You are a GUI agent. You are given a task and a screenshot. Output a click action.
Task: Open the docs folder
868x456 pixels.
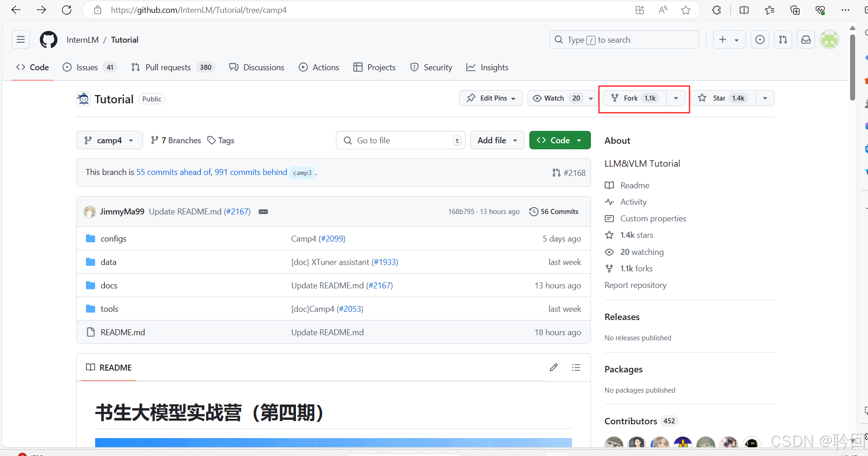click(108, 285)
